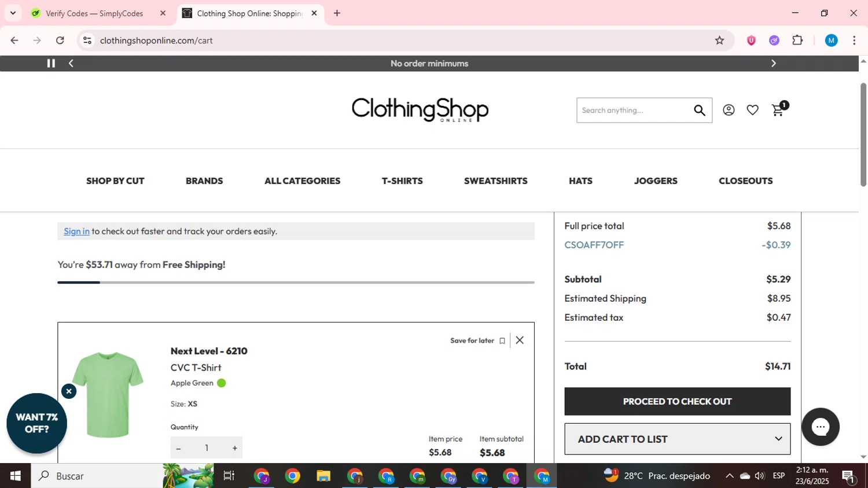
Task: Open the uBlock shield extension icon
Action: tap(751, 41)
